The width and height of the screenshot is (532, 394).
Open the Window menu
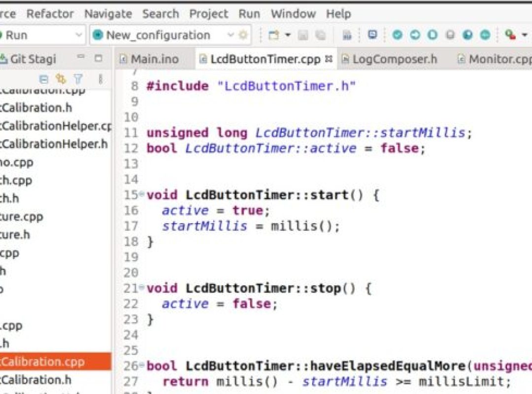[293, 14]
